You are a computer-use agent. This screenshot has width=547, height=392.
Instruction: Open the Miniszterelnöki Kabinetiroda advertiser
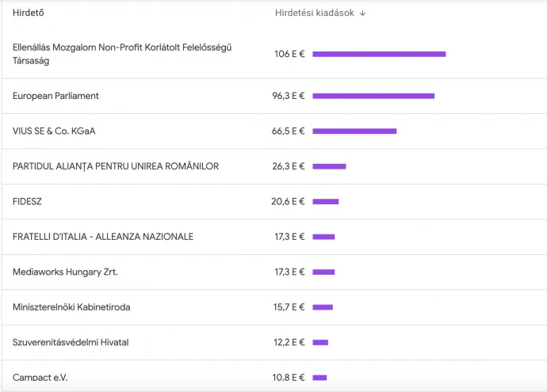click(x=71, y=307)
